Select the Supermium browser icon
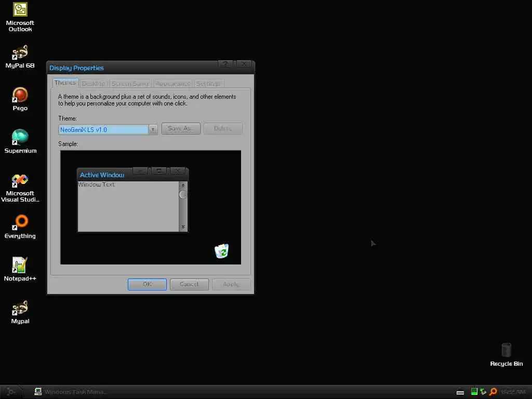Viewport: 532px width, 399px height. (x=20, y=141)
